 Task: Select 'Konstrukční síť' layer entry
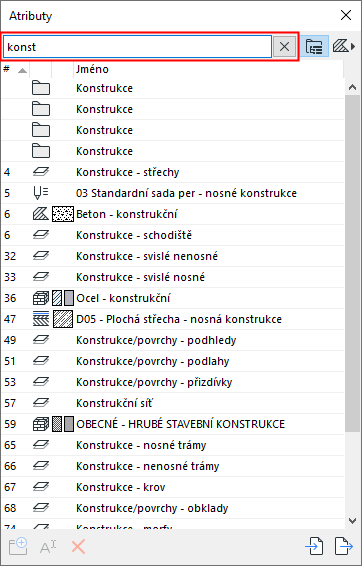click(114, 403)
